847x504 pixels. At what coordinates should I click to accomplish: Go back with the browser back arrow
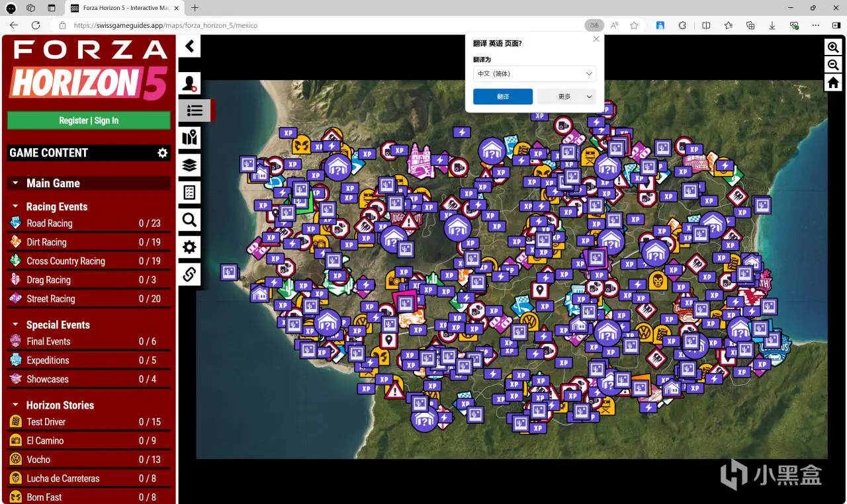(14, 25)
